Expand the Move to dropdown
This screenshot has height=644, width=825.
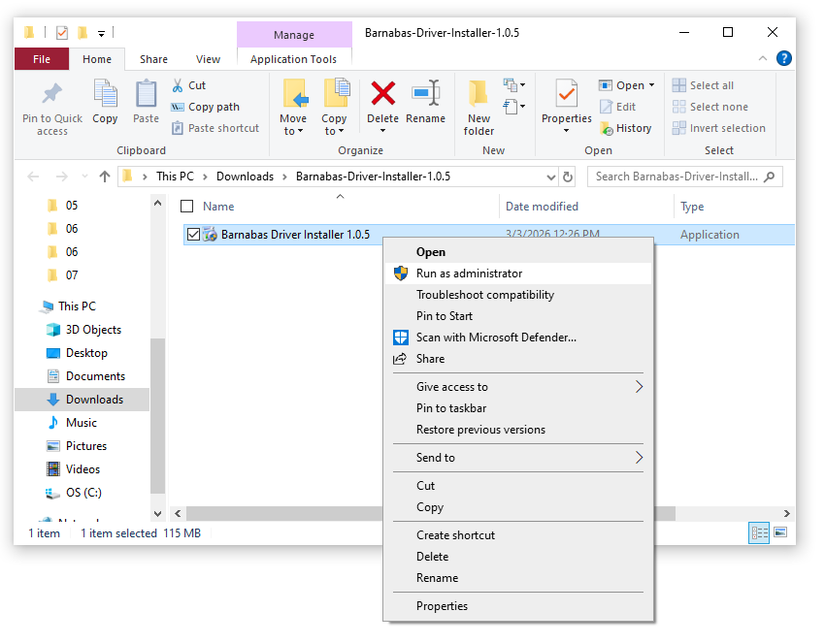tap(293, 125)
